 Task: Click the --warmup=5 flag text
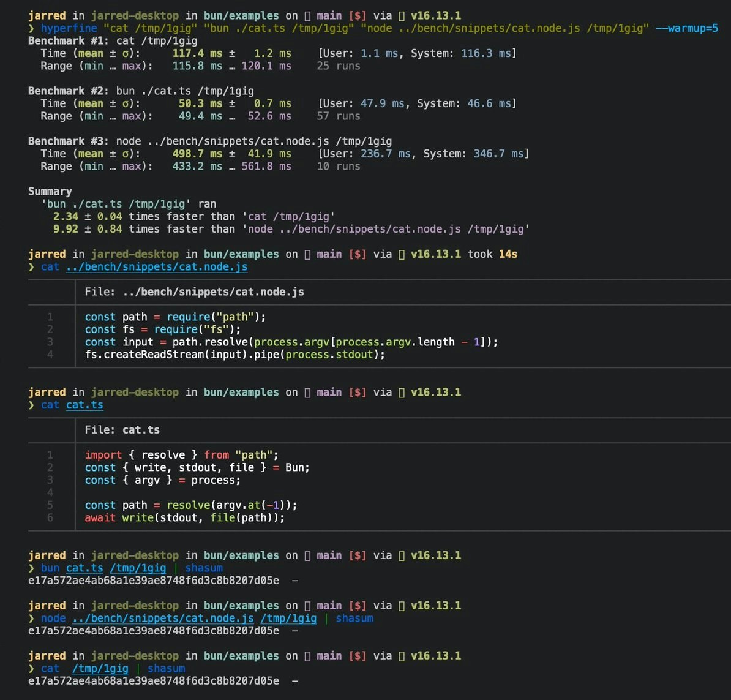tap(687, 28)
